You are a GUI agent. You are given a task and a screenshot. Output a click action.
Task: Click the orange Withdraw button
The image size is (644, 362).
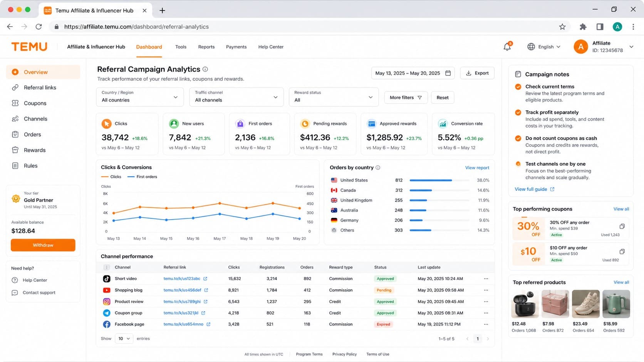[x=43, y=245]
